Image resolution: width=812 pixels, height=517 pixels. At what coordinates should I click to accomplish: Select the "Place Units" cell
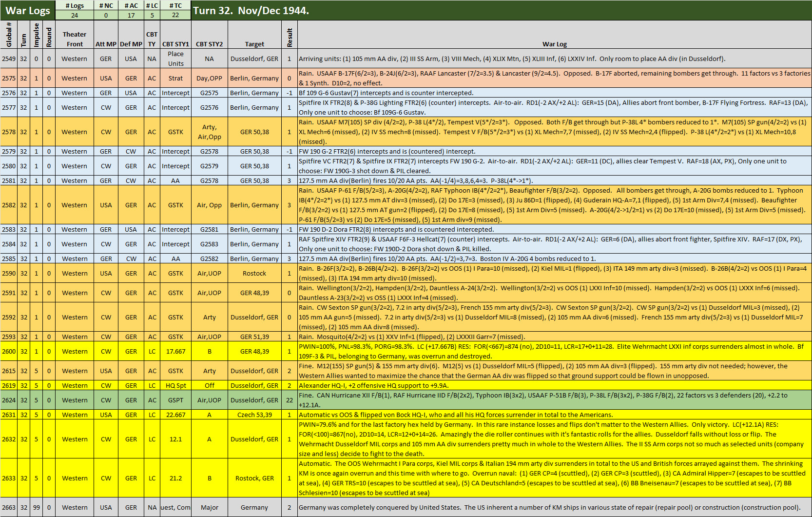(x=175, y=59)
